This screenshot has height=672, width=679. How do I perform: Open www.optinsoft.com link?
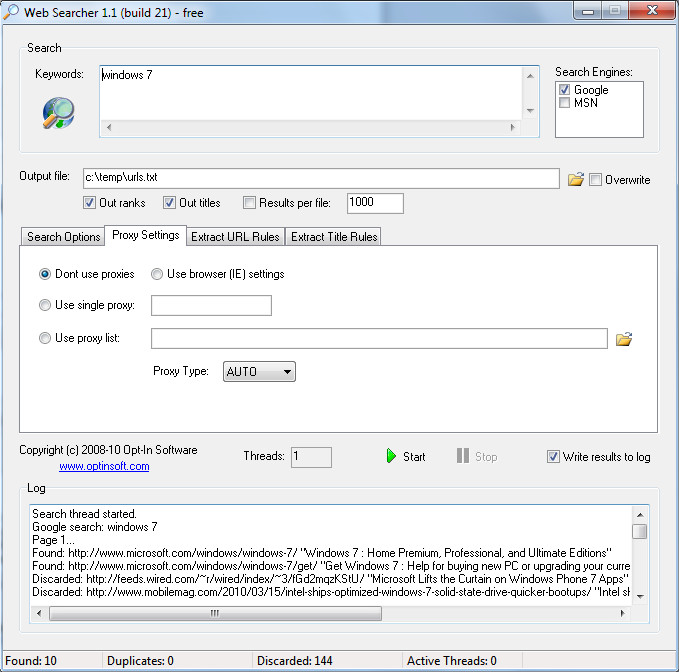tap(104, 466)
